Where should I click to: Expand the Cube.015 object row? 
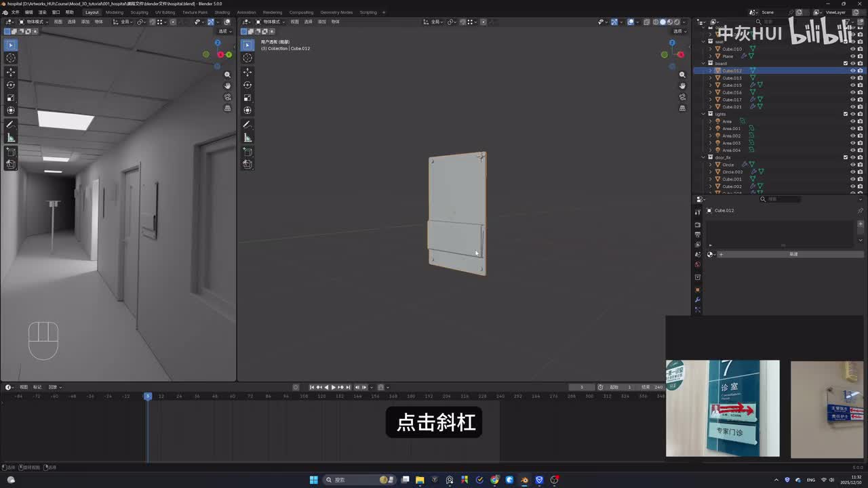[710, 85]
